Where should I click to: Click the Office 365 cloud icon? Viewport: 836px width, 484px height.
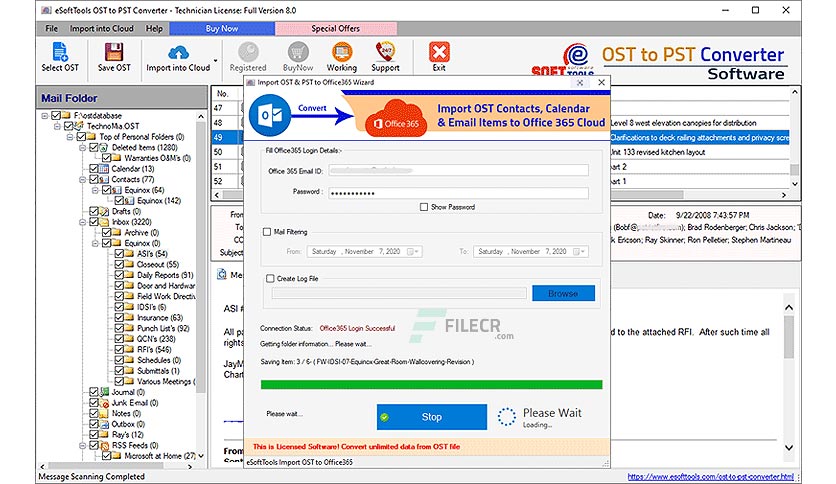point(396,118)
